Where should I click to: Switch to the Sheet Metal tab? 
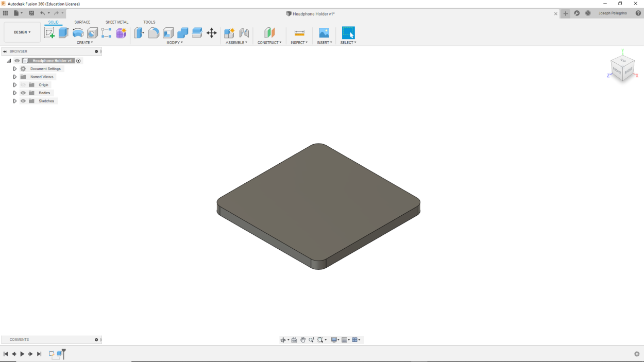pos(116,22)
